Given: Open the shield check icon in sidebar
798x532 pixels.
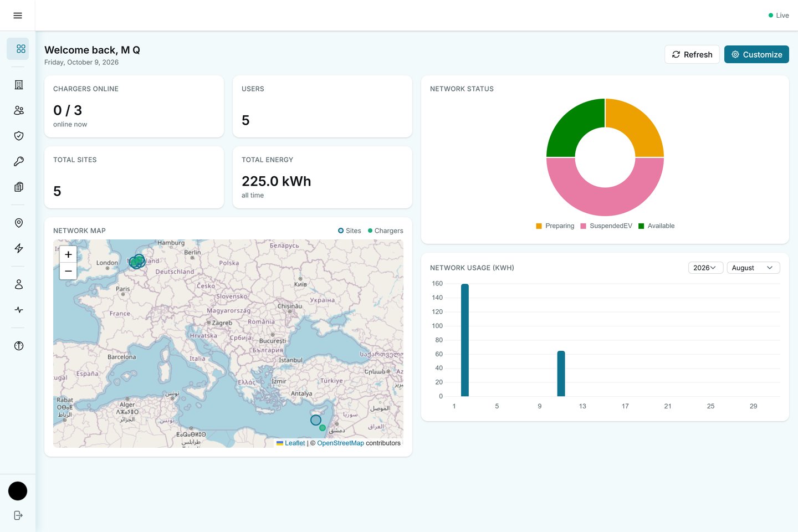Looking at the screenshot, I should (x=18, y=136).
